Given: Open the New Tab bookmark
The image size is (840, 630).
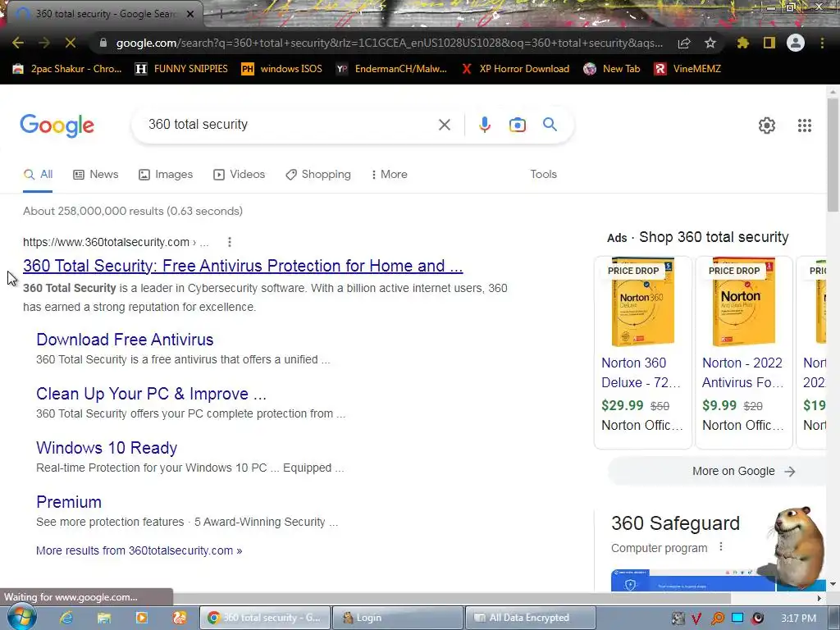Looking at the screenshot, I should click(x=612, y=69).
